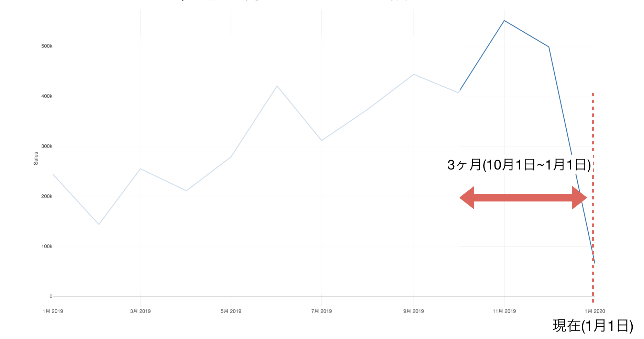Click the 500k y-axis tick label
Image resolution: width=644 pixels, height=339 pixels.
[x=47, y=46]
